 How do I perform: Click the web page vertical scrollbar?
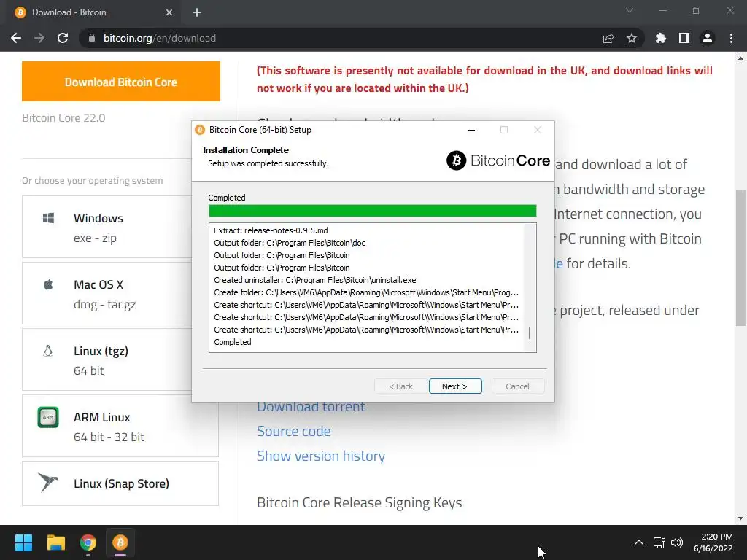coord(740,257)
